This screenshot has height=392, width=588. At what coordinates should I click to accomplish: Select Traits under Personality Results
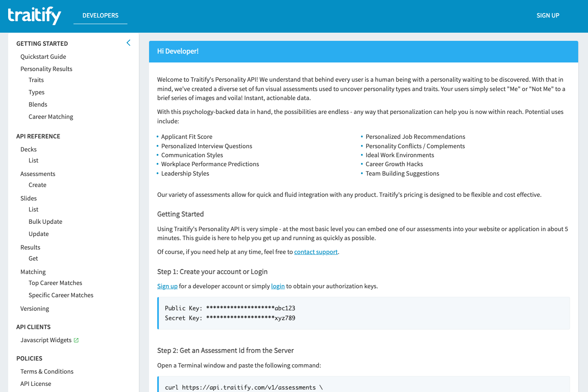tap(36, 80)
